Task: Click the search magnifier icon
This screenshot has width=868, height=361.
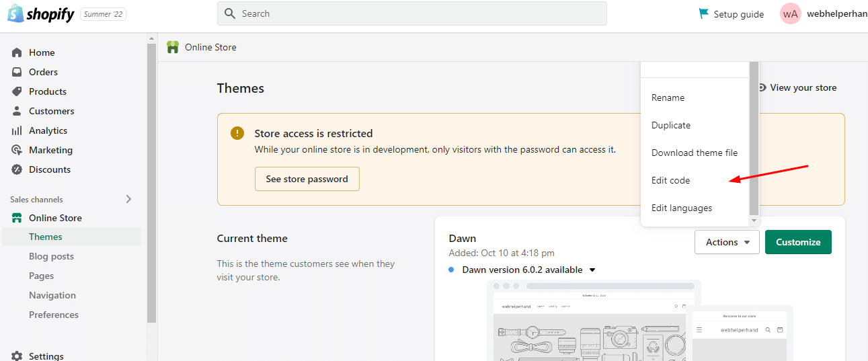Action: (x=230, y=13)
